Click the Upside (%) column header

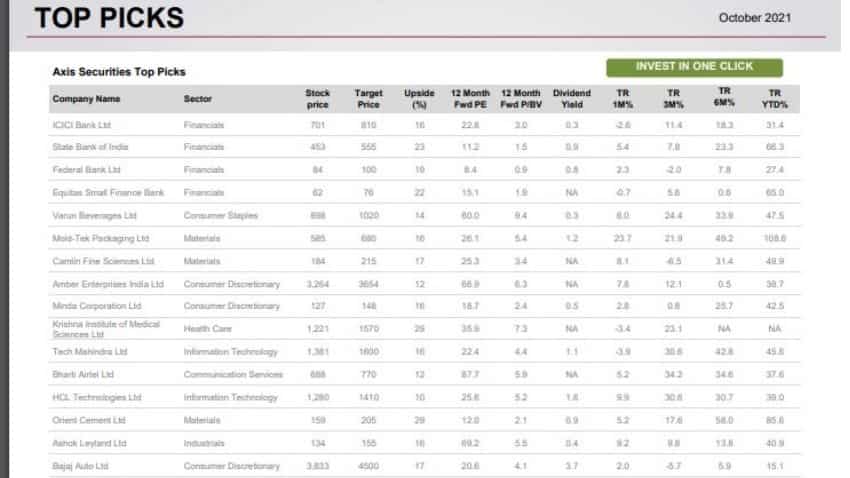point(419,99)
